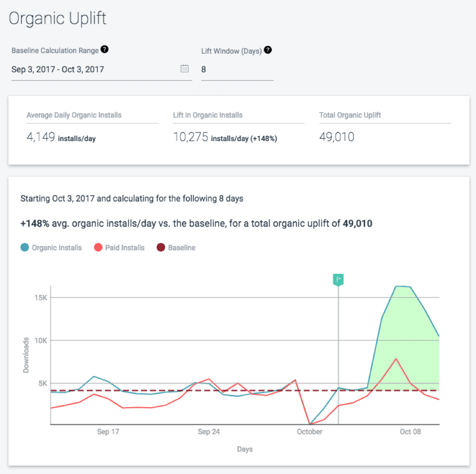Select the 10,275 lift in organic installs value
The height and width of the screenshot is (474, 476).
pyautogui.click(x=191, y=138)
